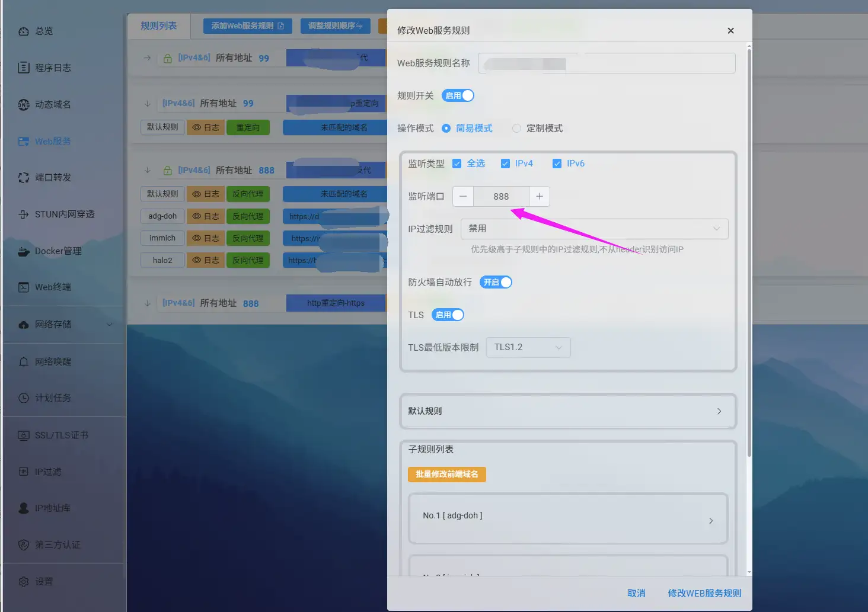
Task: Click the 批量修改前端域名 button
Action: (447, 474)
